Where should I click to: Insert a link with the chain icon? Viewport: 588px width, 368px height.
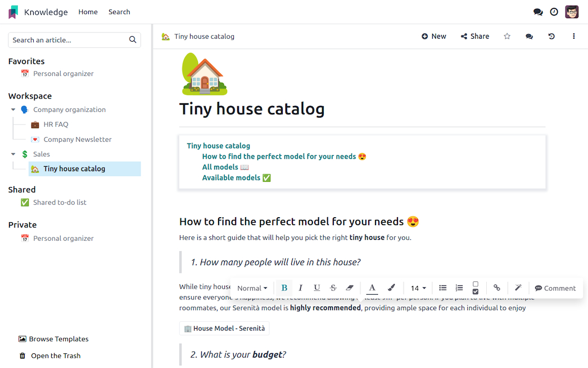[x=496, y=288]
